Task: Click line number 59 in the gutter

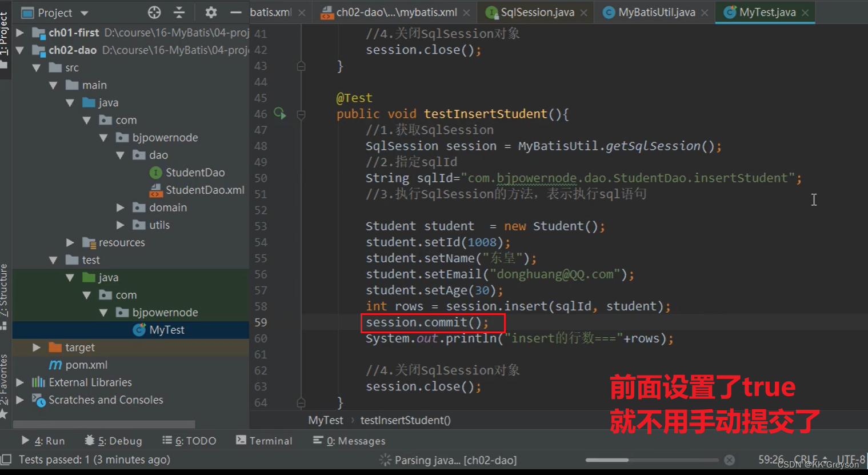Action: tap(261, 322)
